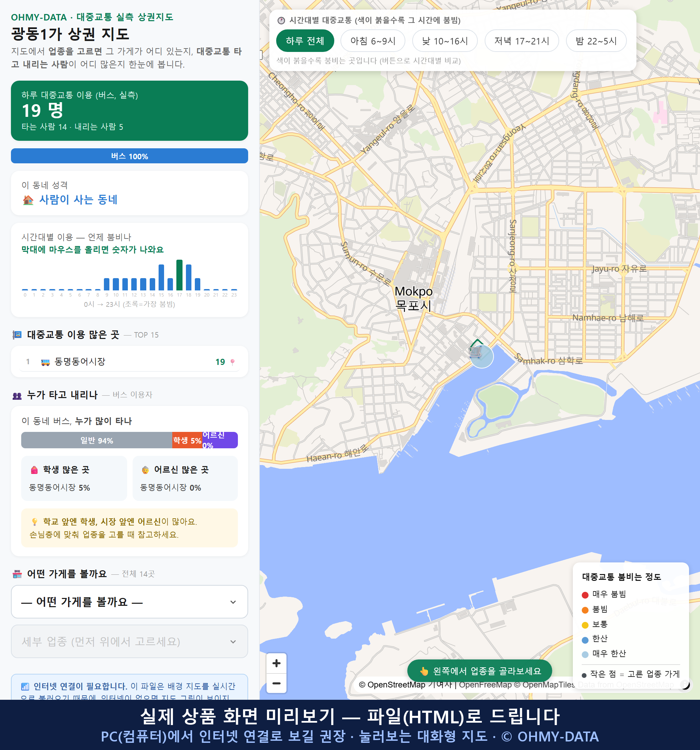Click the Jayu-ro 자유로 map label
700x750 pixels.
[x=619, y=269]
